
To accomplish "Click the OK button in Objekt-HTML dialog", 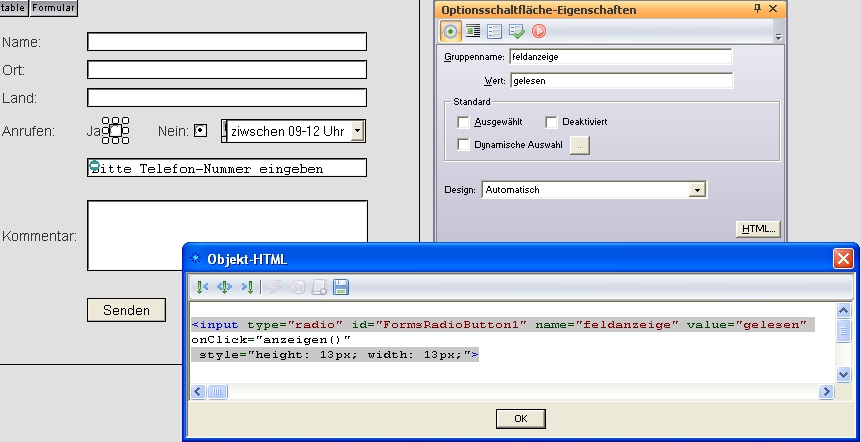I will coord(520,418).
